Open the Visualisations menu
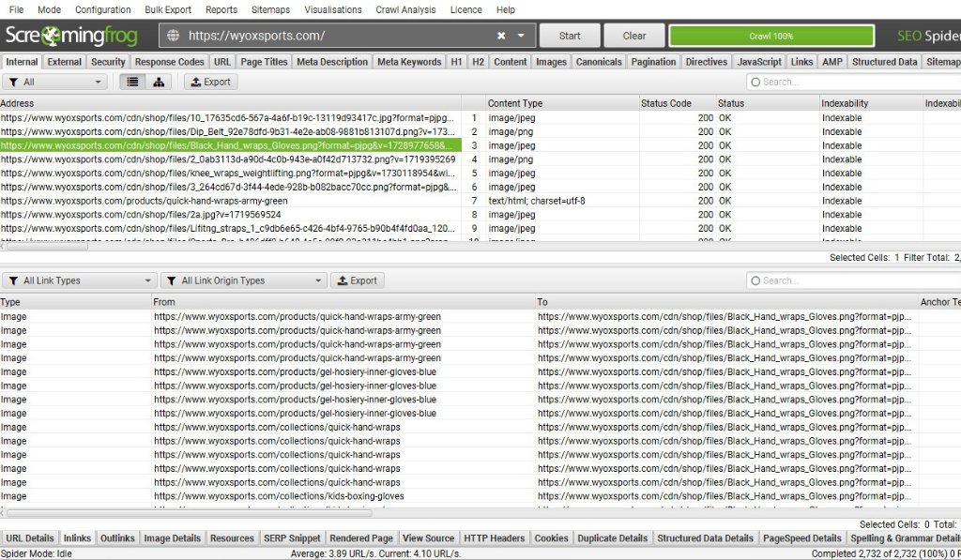 333,9
